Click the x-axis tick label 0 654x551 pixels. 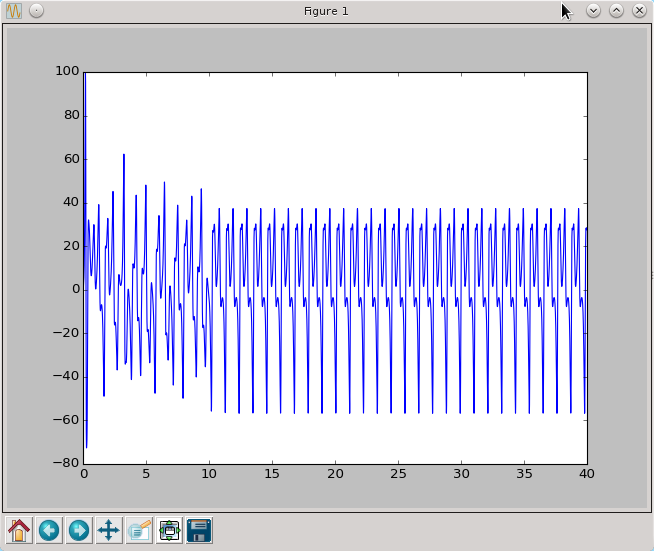(x=84, y=474)
